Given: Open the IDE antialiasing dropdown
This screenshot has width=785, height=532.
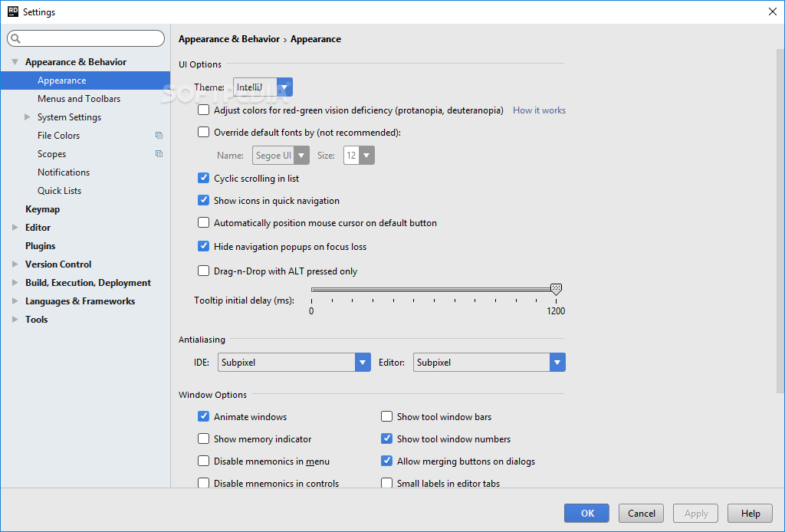Looking at the screenshot, I should [294, 363].
